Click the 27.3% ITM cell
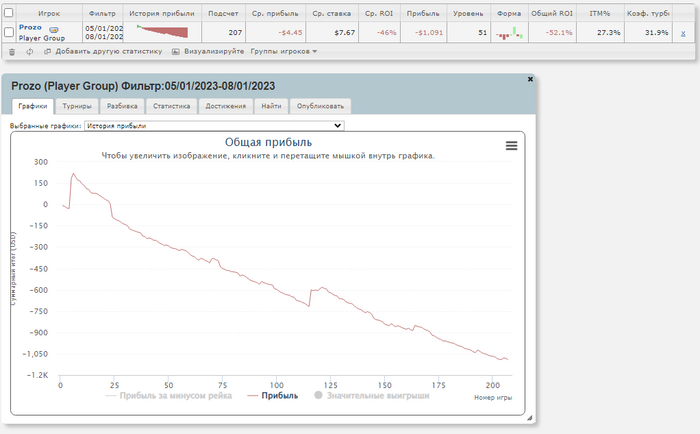700x434 pixels. tap(600, 33)
